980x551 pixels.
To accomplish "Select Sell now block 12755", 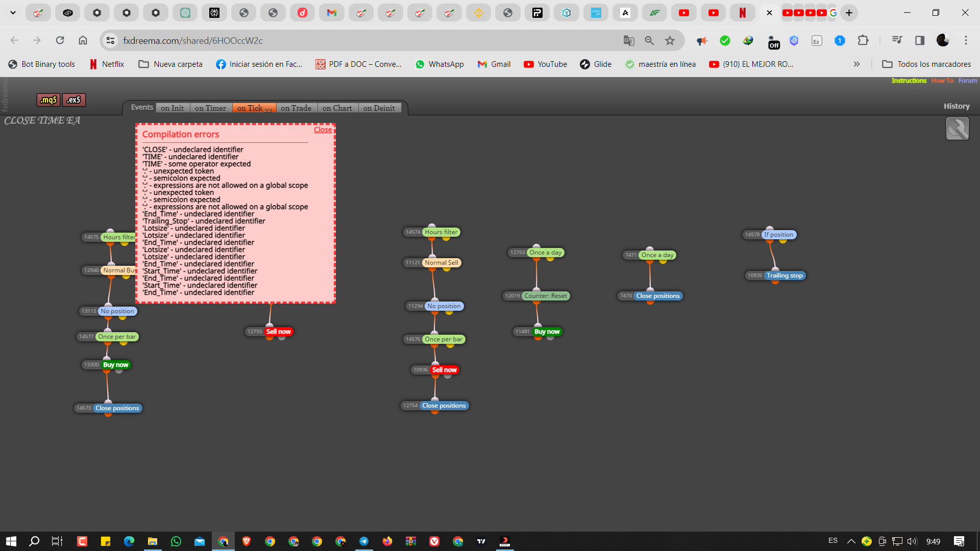I will click(x=279, y=332).
